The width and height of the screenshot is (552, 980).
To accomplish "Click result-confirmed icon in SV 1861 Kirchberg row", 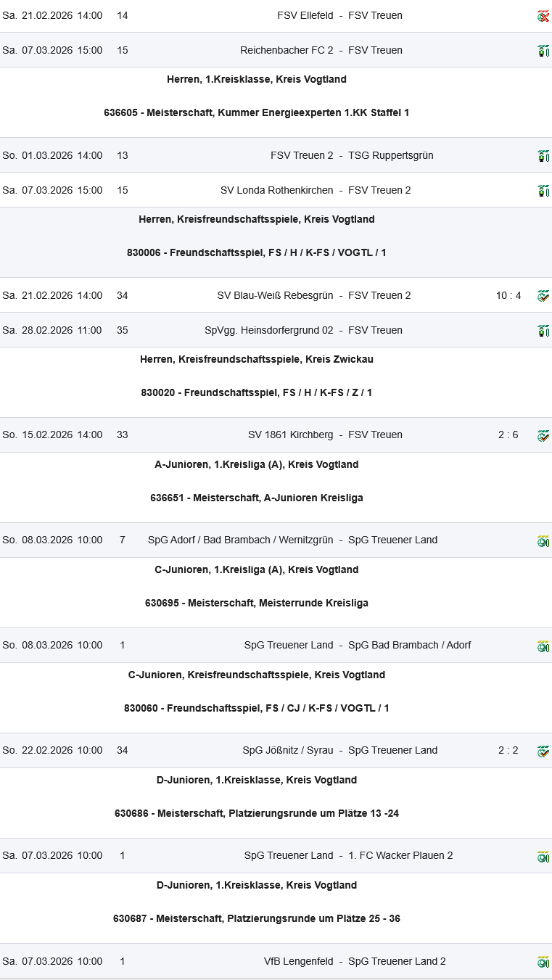I will tap(543, 436).
